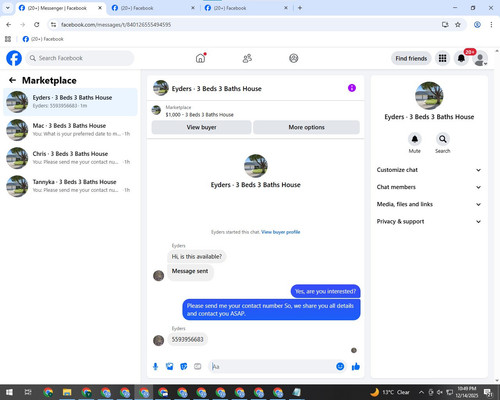This screenshot has width=500, height=400.
Task: Open the Mac conversation in list
Action: pyautogui.click(x=70, y=130)
